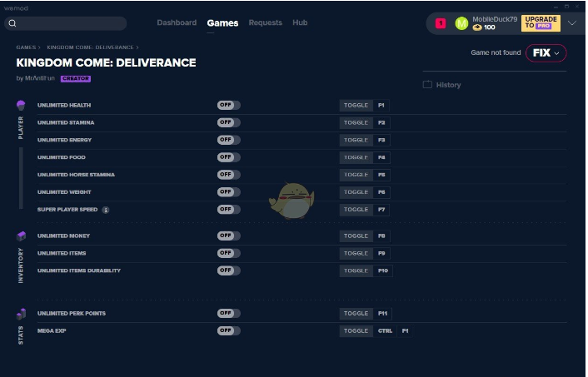Click the F11 hotkey for Perk Points

pos(382,313)
